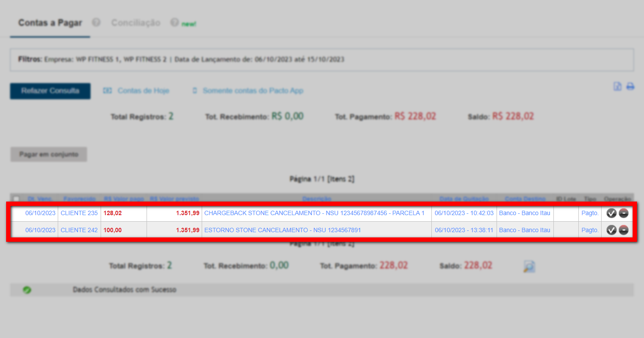This screenshot has height=338, width=644.
Task: Click the export file icon beside printer
Action: coord(617,87)
